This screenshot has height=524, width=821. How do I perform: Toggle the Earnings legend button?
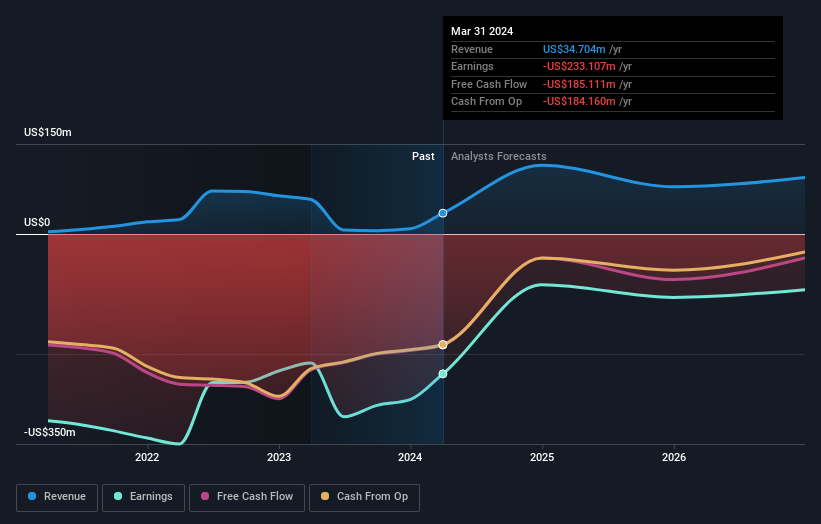(x=143, y=497)
